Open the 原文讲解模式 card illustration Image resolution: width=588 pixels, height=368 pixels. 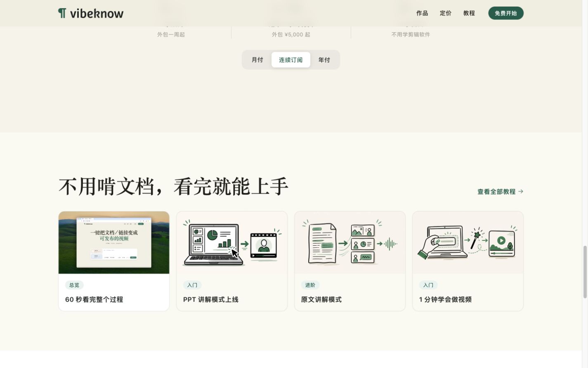click(350, 242)
